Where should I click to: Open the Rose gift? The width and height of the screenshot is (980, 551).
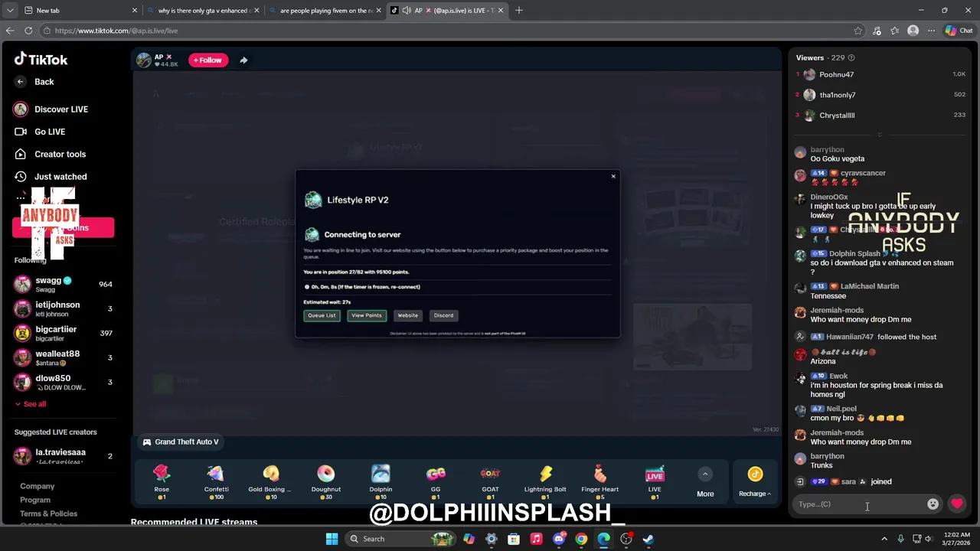point(162,481)
